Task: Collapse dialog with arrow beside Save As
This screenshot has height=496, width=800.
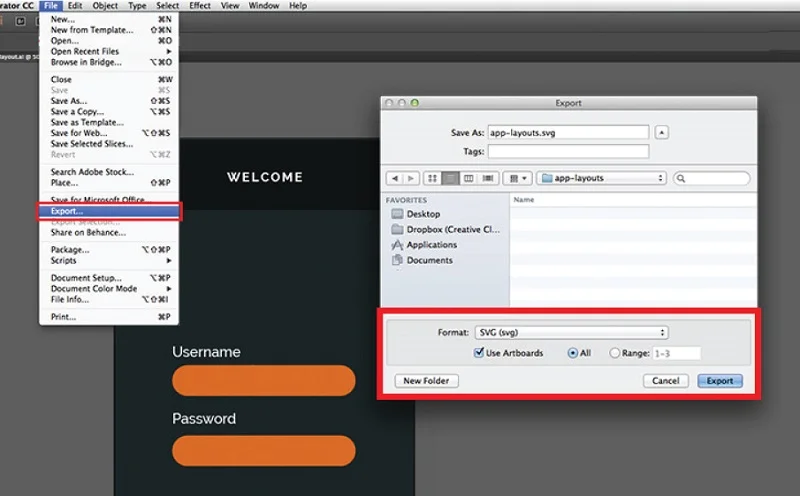Action: click(x=662, y=133)
